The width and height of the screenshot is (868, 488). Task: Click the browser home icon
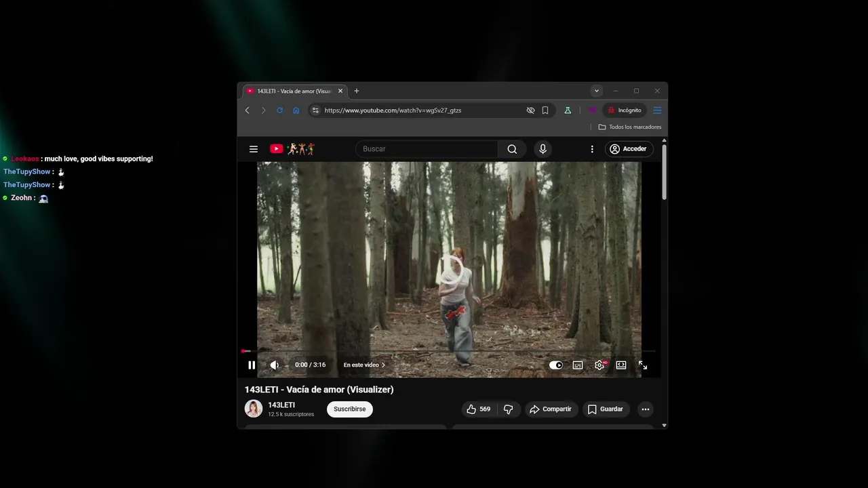click(x=296, y=110)
